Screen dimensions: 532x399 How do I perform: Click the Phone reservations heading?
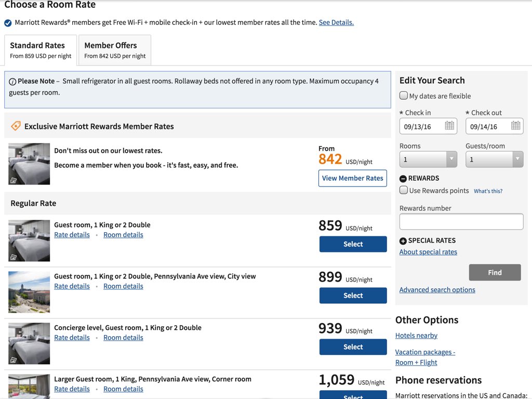(438, 380)
